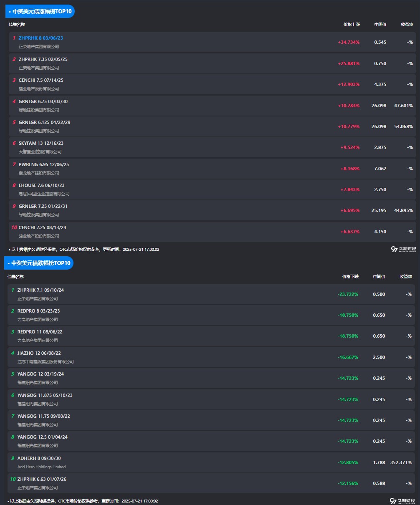
Task: Select the ADHERH 8 09/30/30 bond row
Action: pos(211,462)
